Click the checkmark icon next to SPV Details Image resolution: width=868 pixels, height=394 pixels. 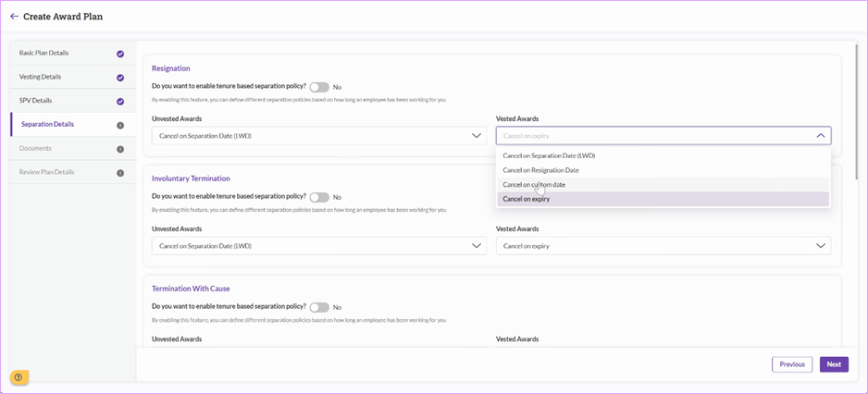[x=120, y=102]
